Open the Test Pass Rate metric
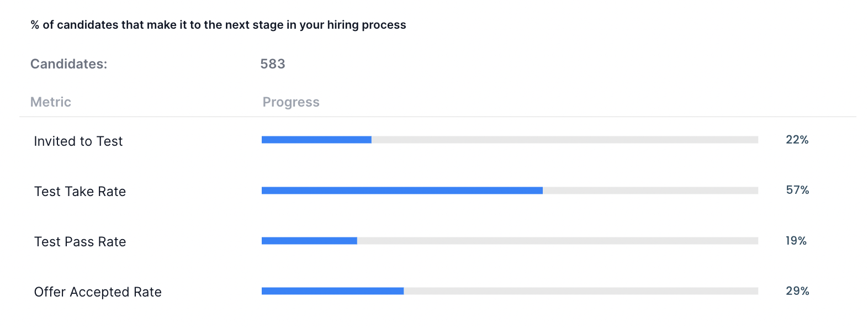The height and width of the screenshot is (328, 868). [80, 242]
